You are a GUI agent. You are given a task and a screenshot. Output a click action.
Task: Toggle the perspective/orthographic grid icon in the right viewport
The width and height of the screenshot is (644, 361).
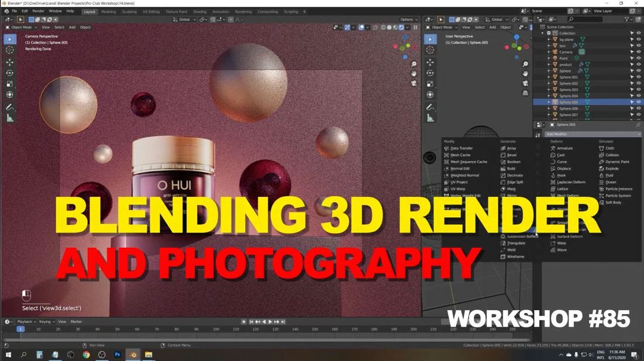coord(525,93)
